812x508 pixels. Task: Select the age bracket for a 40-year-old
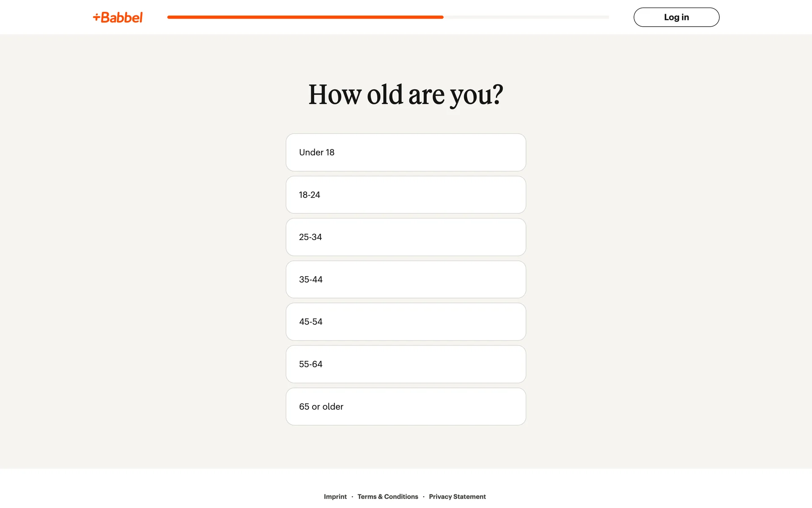click(406, 279)
